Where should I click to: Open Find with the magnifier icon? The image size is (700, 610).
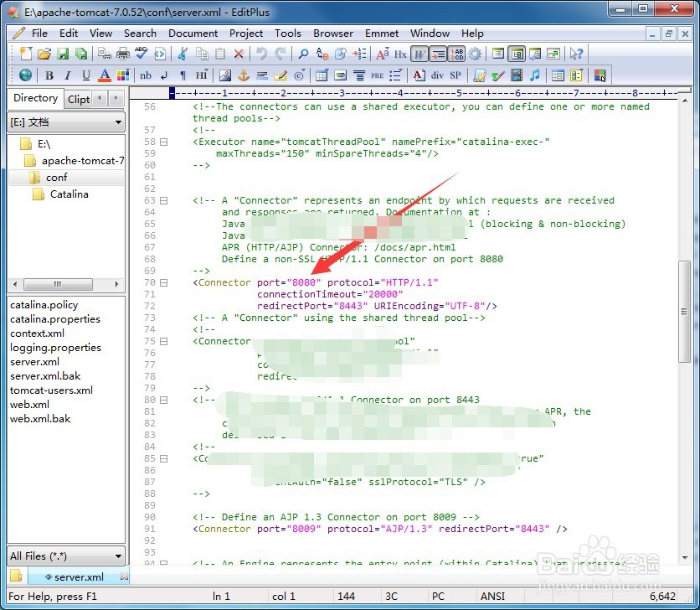click(x=303, y=54)
